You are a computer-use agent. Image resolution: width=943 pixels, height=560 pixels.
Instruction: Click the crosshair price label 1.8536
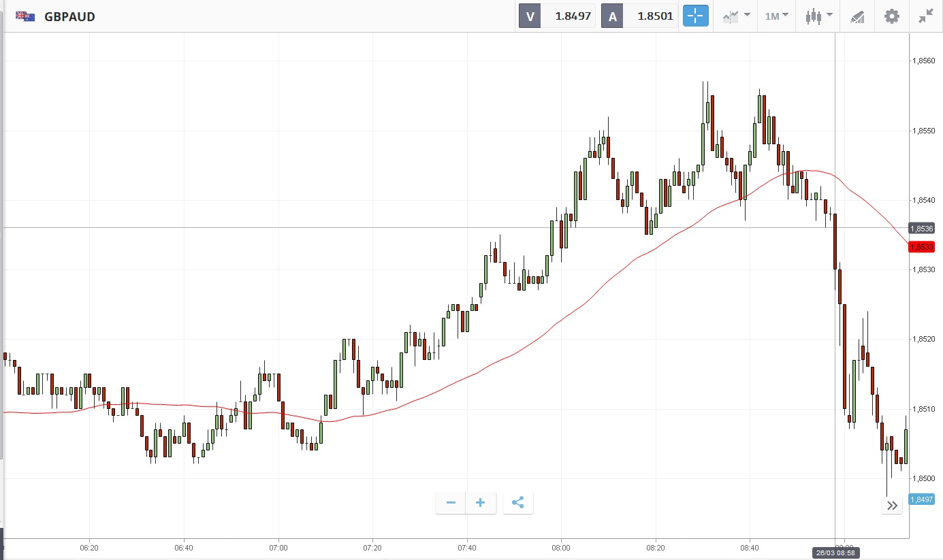(x=924, y=228)
